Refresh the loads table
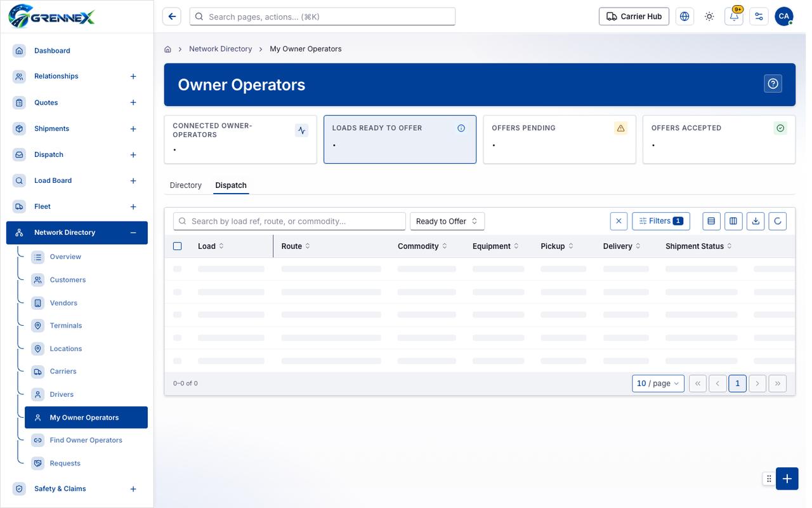Image resolution: width=812 pixels, height=508 pixels. point(778,221)
